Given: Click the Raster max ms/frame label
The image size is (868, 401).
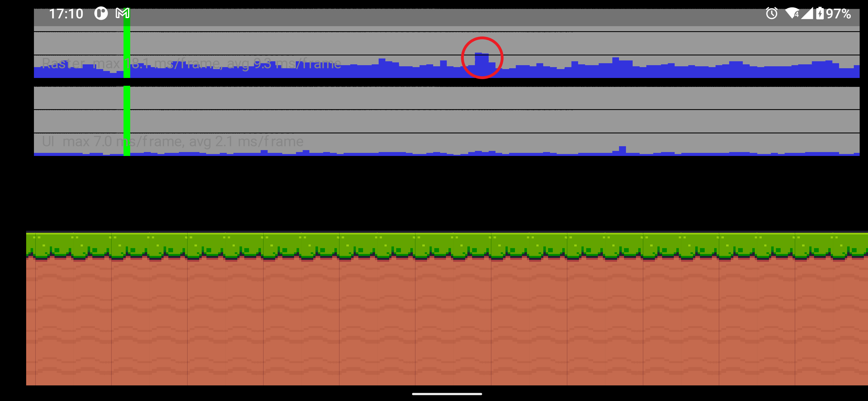Looking at the screenshot, I should 191,63.
